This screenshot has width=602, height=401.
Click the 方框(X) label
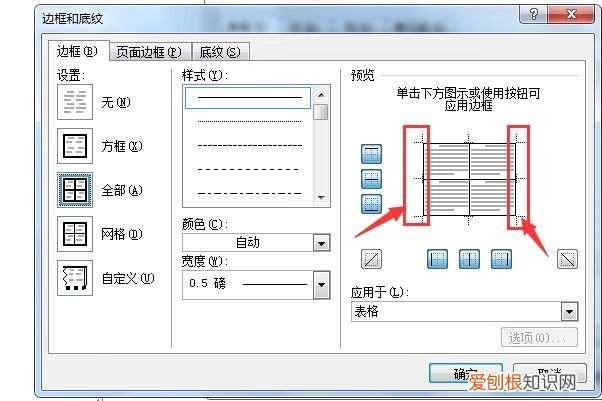(x=122, y=146)
